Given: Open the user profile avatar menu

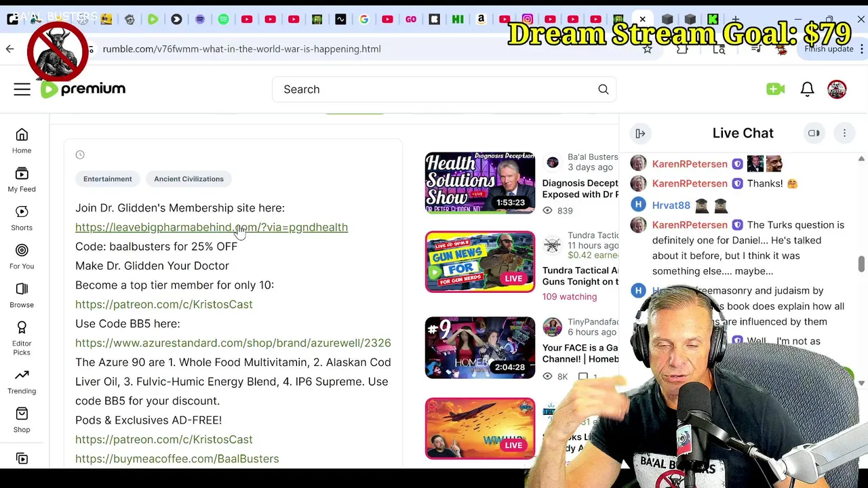Looking at the screenshot, I should 837,89.
